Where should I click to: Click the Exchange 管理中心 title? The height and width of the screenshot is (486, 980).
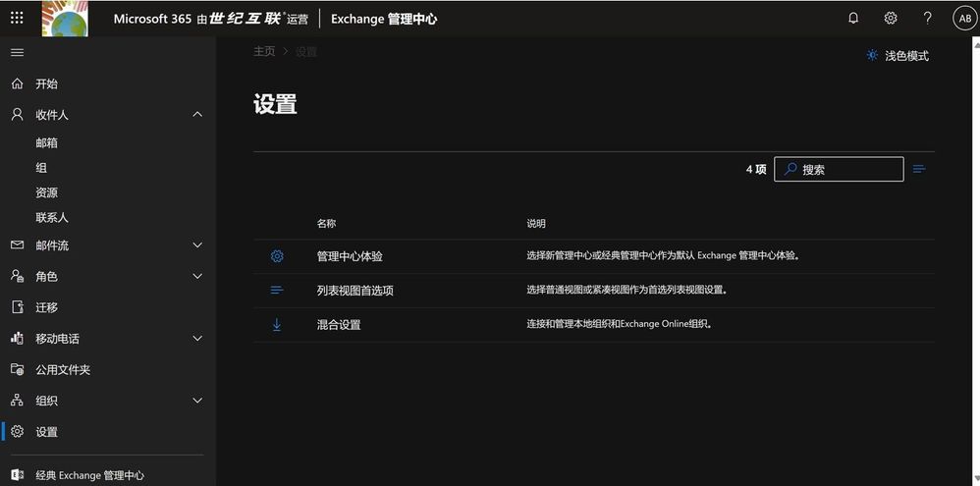384,19
